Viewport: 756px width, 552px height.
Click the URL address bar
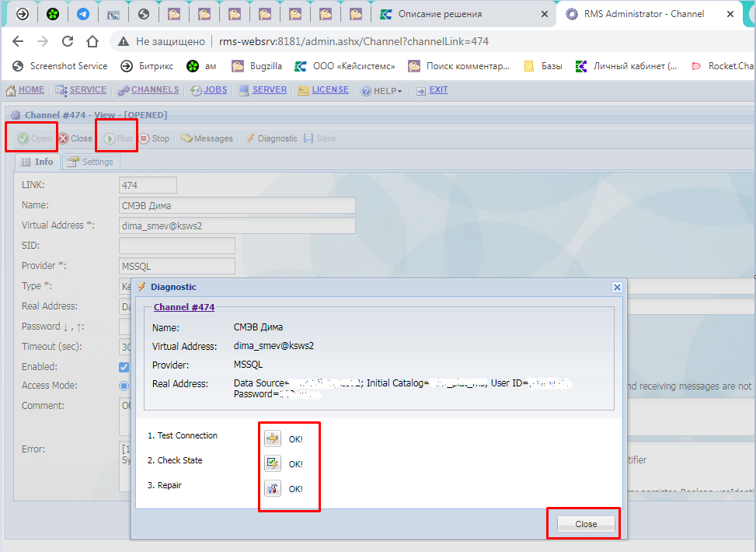tap(354, 41)
